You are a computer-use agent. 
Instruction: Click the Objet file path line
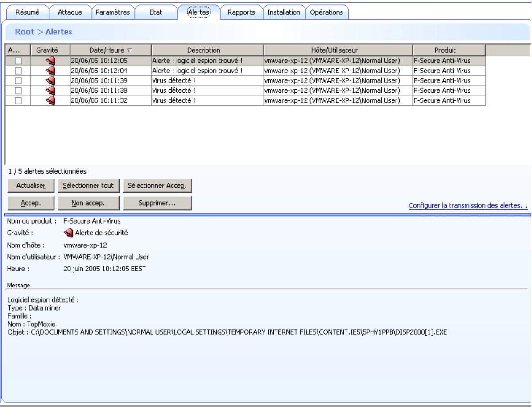227,332
